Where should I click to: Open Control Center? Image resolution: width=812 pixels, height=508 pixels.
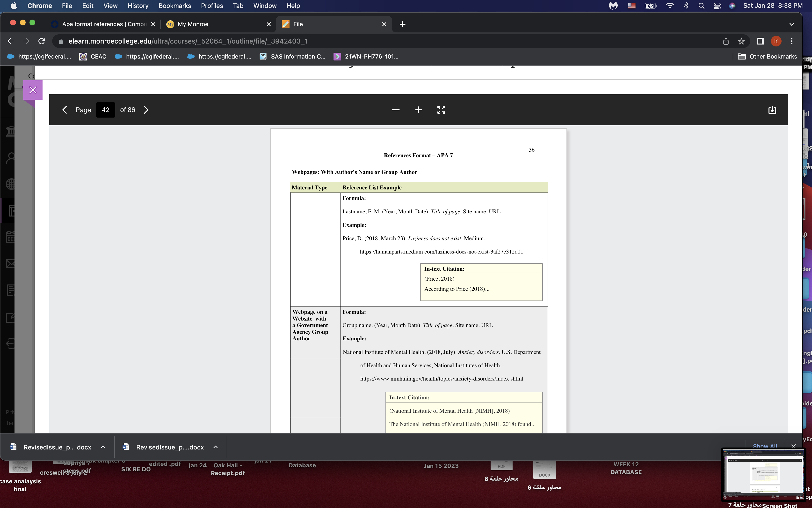[717, 6]
